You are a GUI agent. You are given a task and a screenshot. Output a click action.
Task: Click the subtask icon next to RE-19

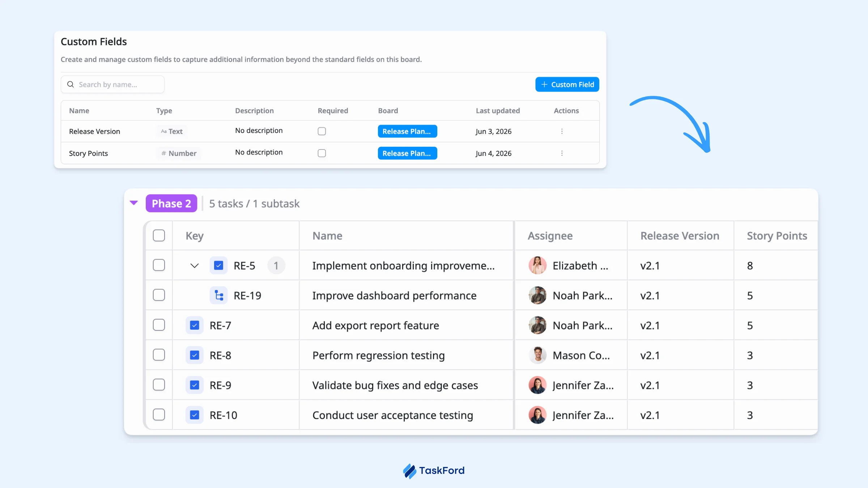tap(218, 295)
